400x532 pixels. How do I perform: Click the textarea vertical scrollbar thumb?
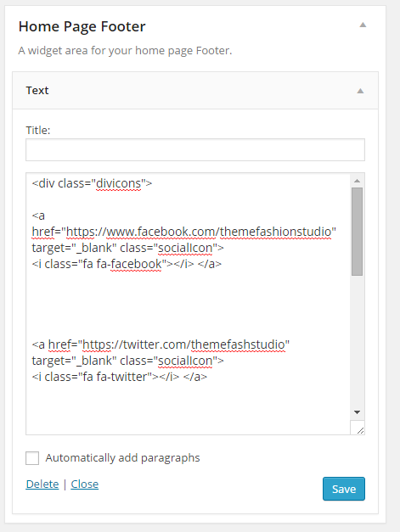(x=357, y=232)
